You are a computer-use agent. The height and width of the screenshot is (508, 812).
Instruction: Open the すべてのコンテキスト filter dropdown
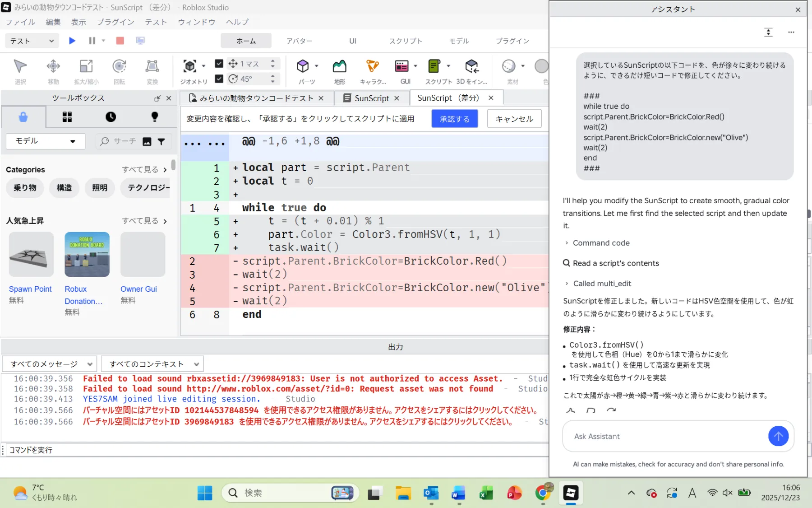click(152, 364)
